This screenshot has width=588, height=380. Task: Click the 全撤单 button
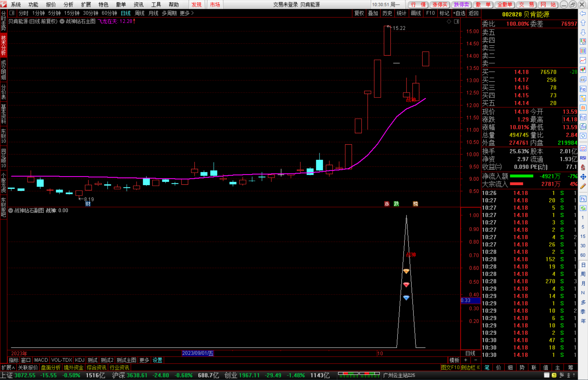(x=505, y=5)
